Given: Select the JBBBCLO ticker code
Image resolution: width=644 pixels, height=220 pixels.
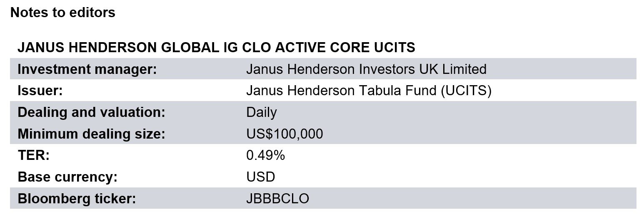Looking at the screenshot, I should point(277,199).
